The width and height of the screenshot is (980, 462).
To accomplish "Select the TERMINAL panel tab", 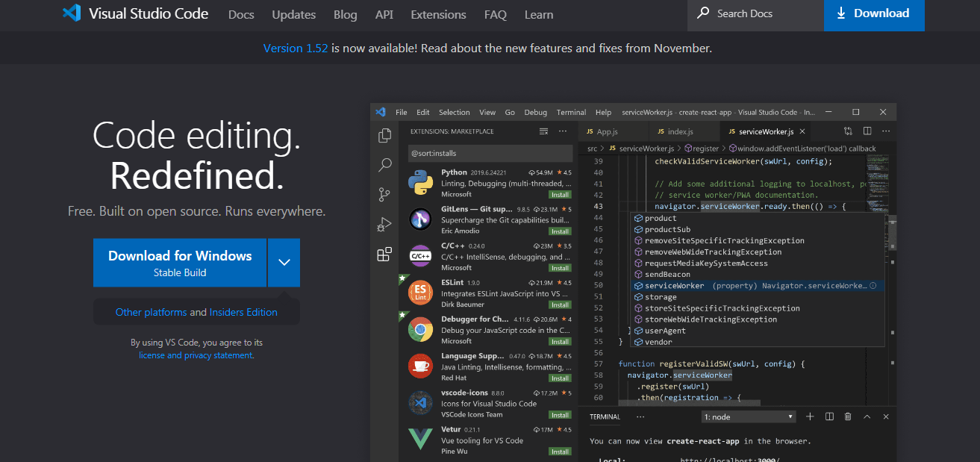I will point(605,416).
